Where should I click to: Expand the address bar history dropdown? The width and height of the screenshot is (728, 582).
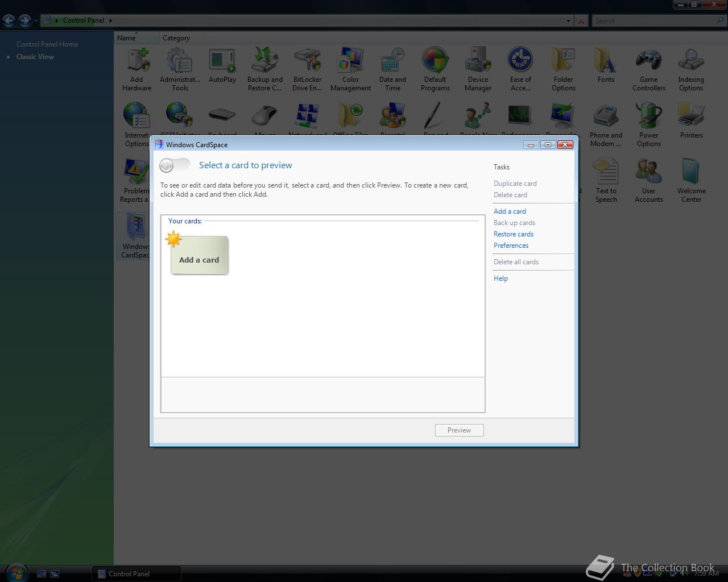568,21
